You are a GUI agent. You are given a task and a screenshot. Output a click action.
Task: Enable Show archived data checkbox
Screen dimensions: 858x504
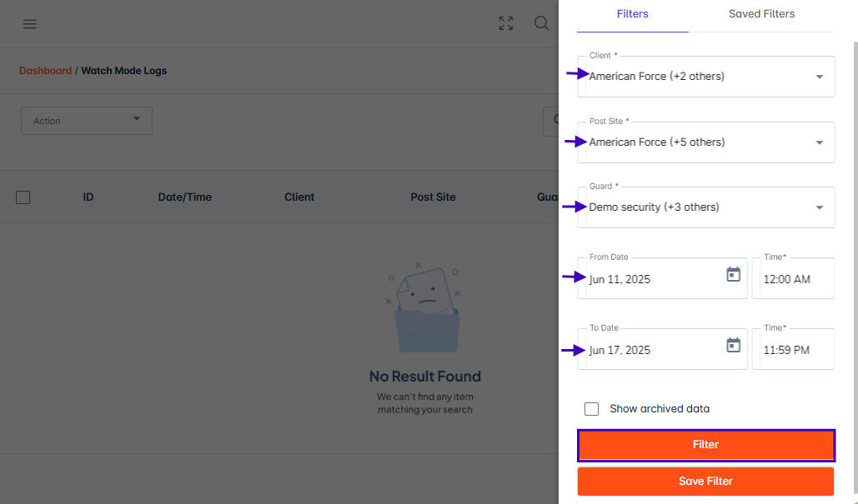tap(591, 409)
